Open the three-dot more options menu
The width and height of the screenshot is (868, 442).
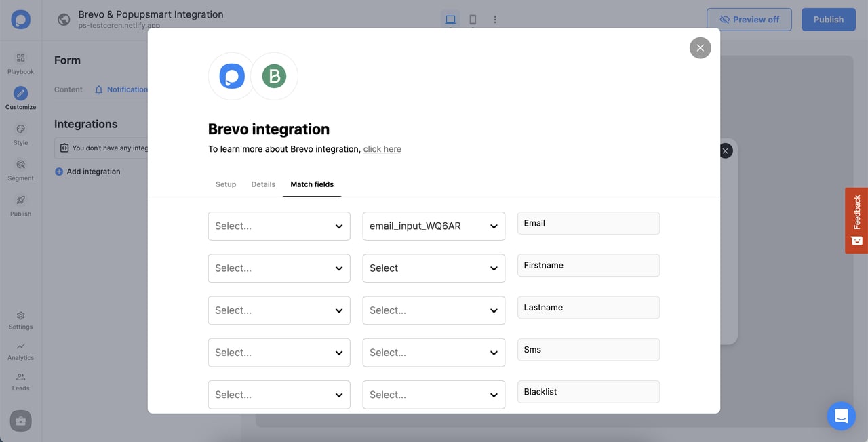pyautogui.click(x=495, y=20)
